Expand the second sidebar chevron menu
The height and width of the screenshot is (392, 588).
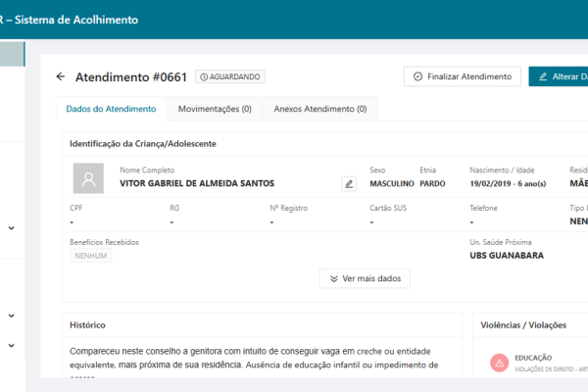click(11, 316)
